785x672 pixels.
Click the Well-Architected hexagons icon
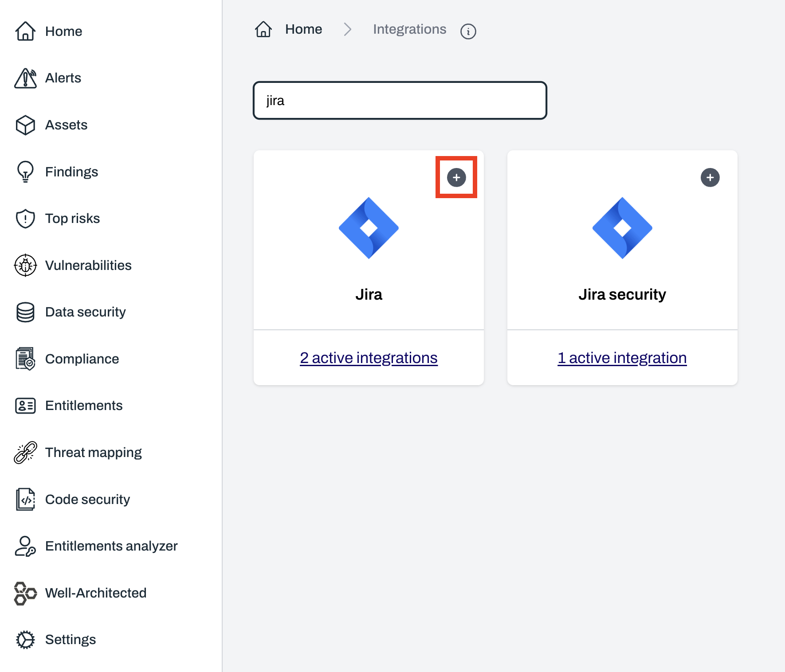pyautogui.click(x=25, y=593)
